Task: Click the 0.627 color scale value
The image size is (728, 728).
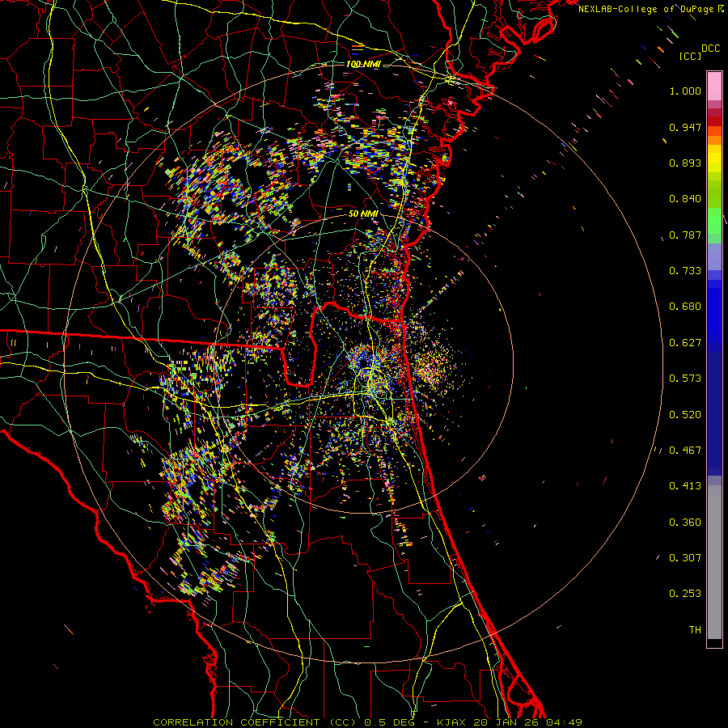Action: (x=685, y=343)
